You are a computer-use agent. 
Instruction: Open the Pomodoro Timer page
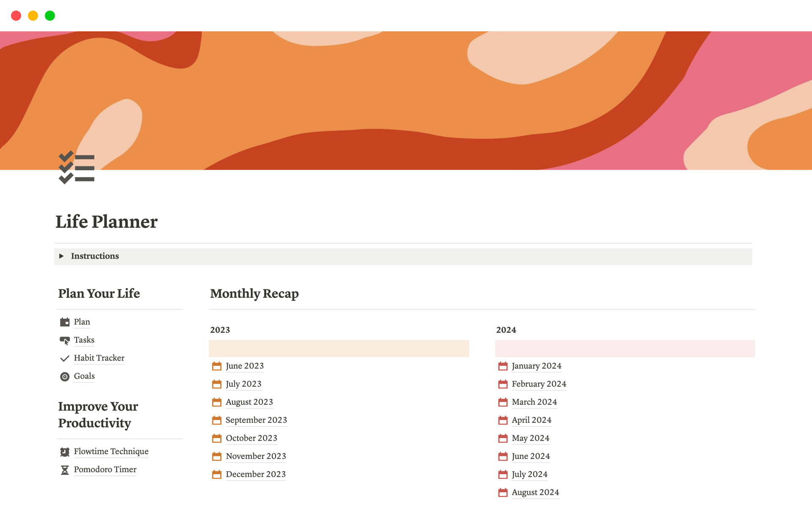105,469
